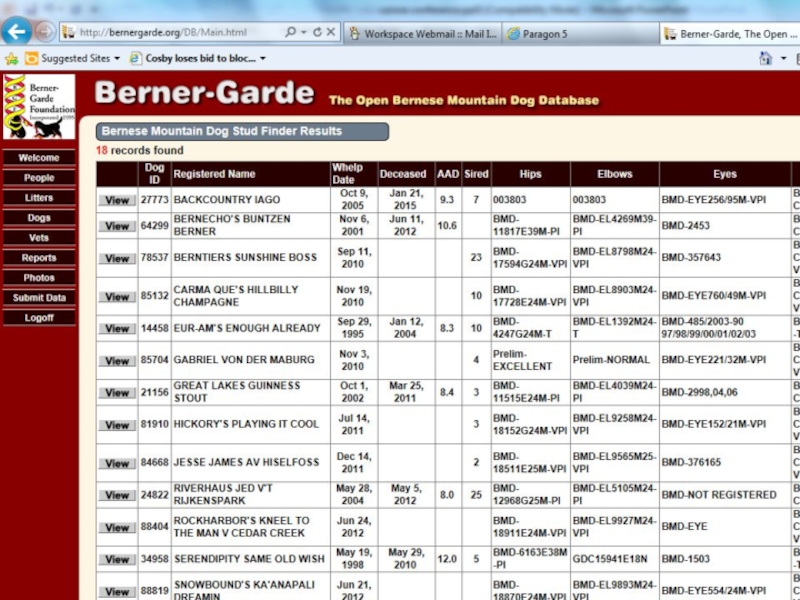
Task: Click the Stud Finder Results heading
Action: [x=242, y=132]
